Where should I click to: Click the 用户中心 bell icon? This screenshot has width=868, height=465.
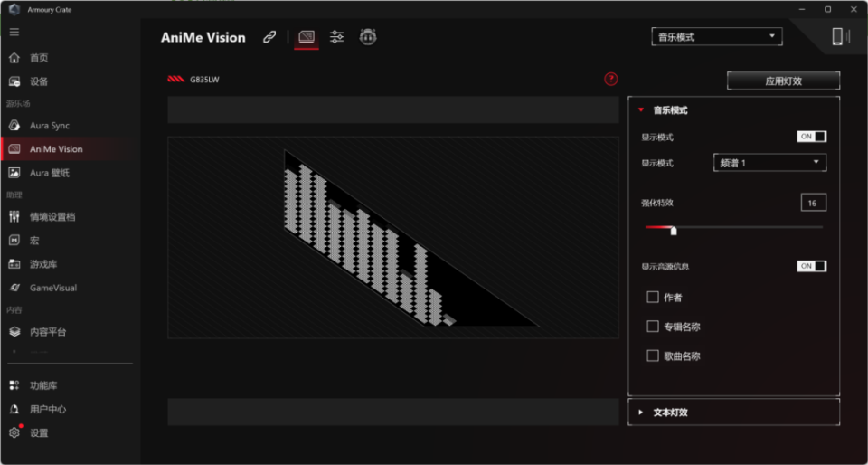(14, 410)
